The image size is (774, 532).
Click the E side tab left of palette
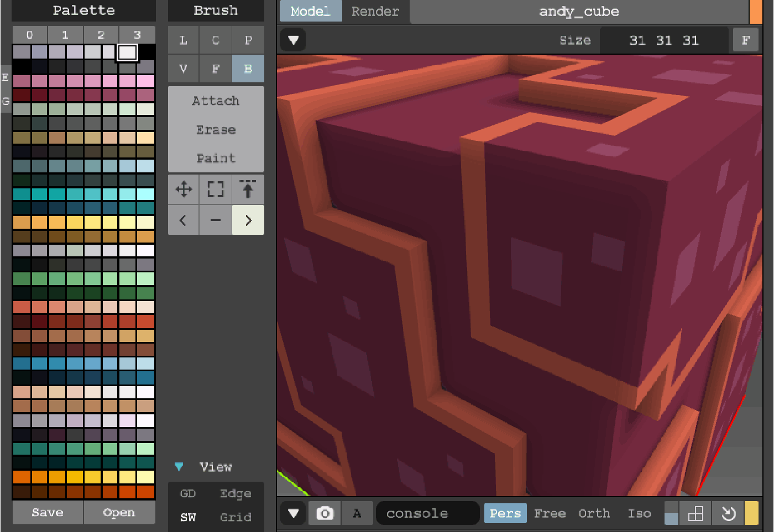tap(5, 77)
